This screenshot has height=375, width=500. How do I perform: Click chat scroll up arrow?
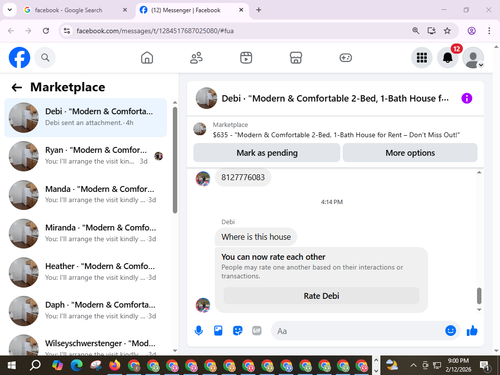479,172
